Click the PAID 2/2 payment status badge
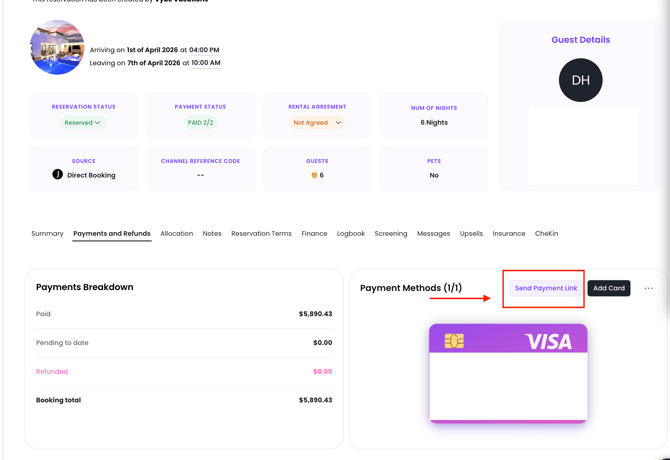 pos(200,123)
